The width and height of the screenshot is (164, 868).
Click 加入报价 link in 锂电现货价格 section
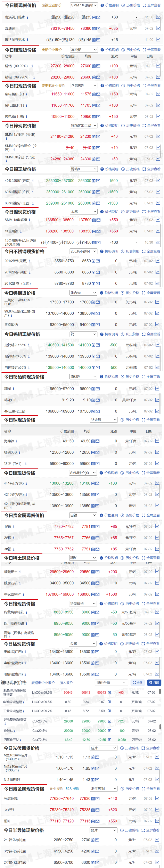pyautogui.click(x=66, y=683)
